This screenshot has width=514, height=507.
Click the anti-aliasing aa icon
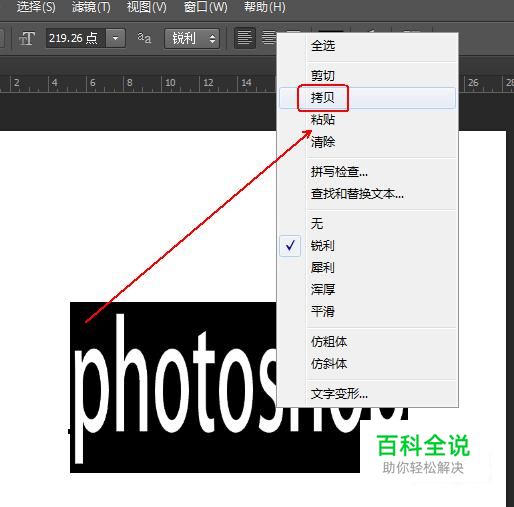[144, 38]
